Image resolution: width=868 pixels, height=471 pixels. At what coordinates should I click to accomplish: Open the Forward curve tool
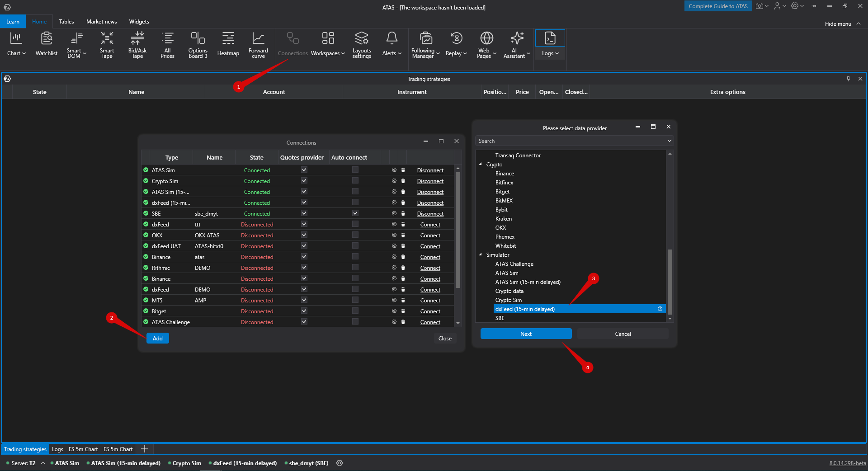pyautogui.click(x=258, y=44)
